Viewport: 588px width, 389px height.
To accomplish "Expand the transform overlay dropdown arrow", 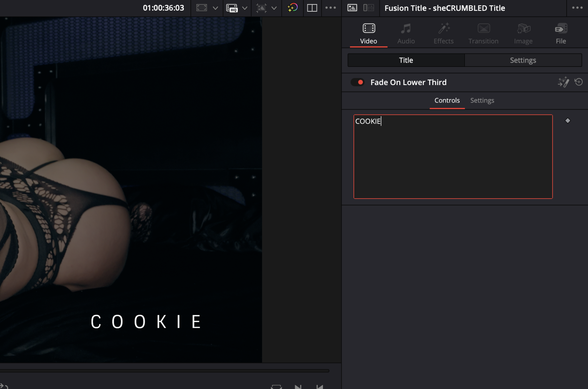I will coord(274,8).
